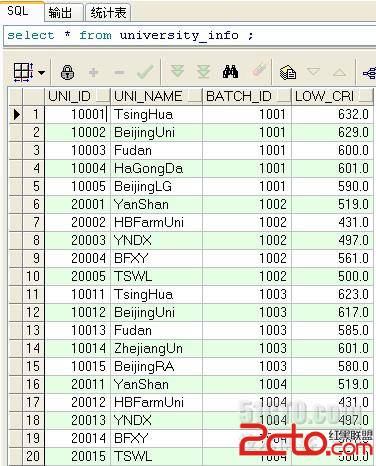The height and width of the screenshot is (466, 376).
Task: Click the UNI_ID column header
Action: pyautogui.click(x=77, y=96)
